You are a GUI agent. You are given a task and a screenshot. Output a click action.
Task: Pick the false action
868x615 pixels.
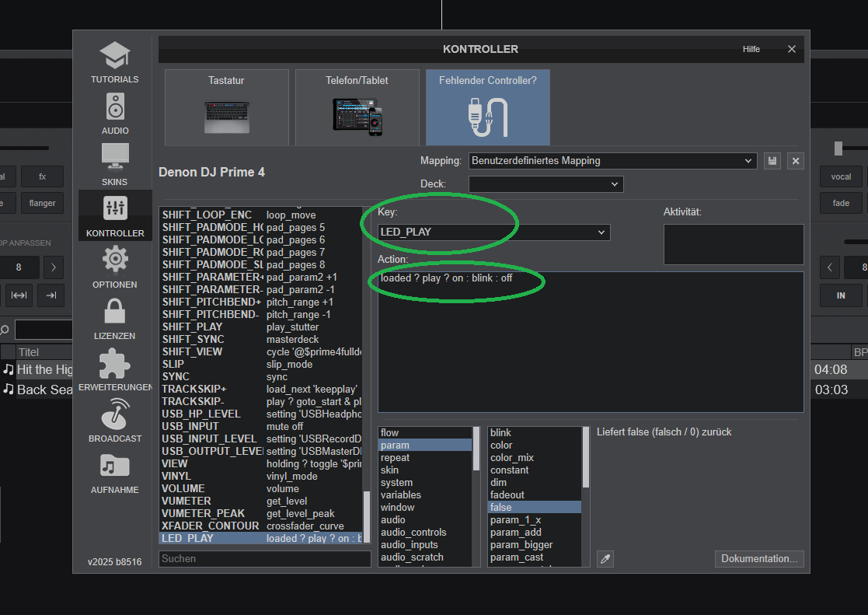coord(535,508)
